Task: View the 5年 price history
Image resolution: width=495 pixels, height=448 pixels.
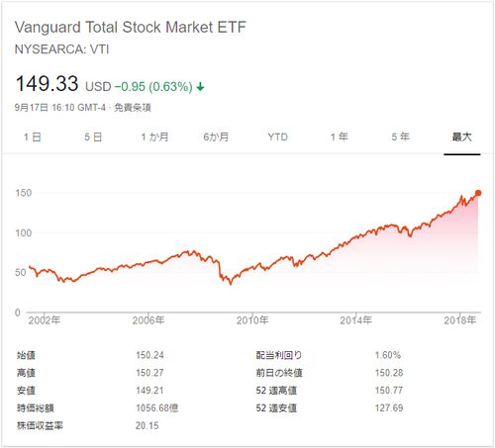Action: tap(401, 136)
